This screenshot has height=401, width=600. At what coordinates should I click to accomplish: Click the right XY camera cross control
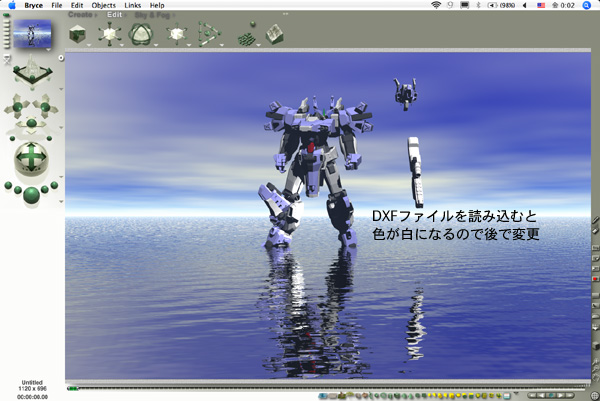[x=46, y=106]
